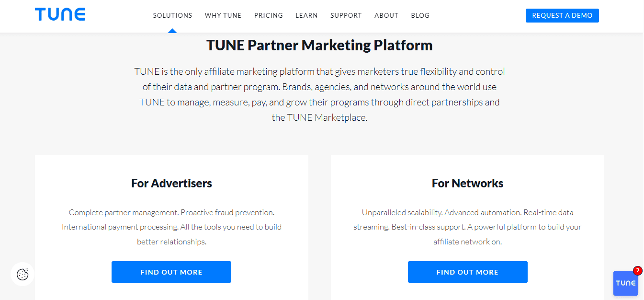
Task: Open the About menu item
Action: [386, 15]
